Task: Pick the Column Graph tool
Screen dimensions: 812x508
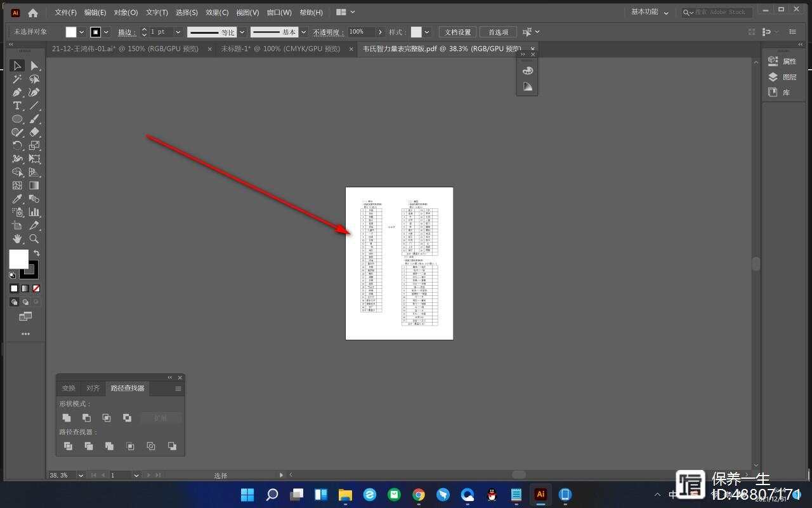Action: [x=34, y=213]
